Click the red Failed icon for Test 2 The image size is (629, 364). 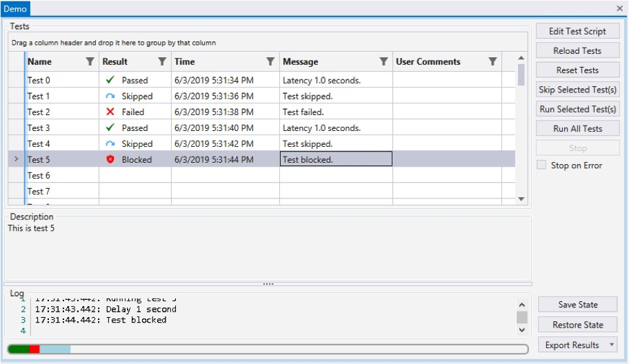[x=110, y=112]
